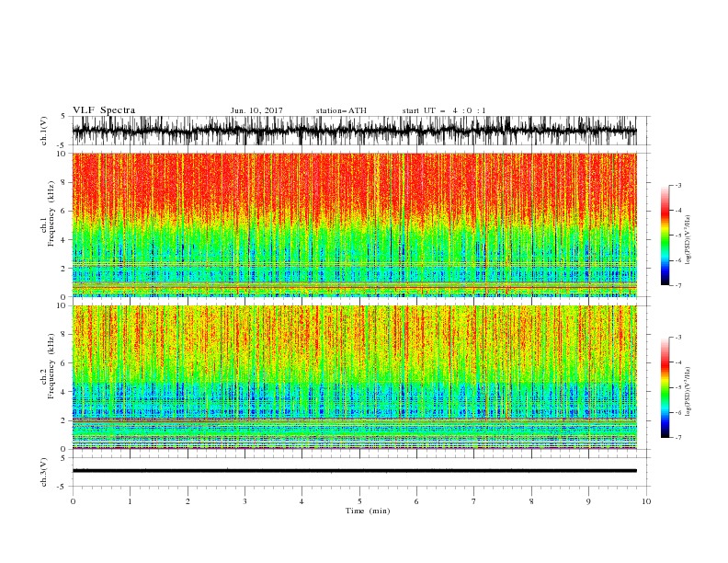Click the "-7" value on ch.2 colorbar
This screenshot has height=563, width=728.
(x=678, y=438)
